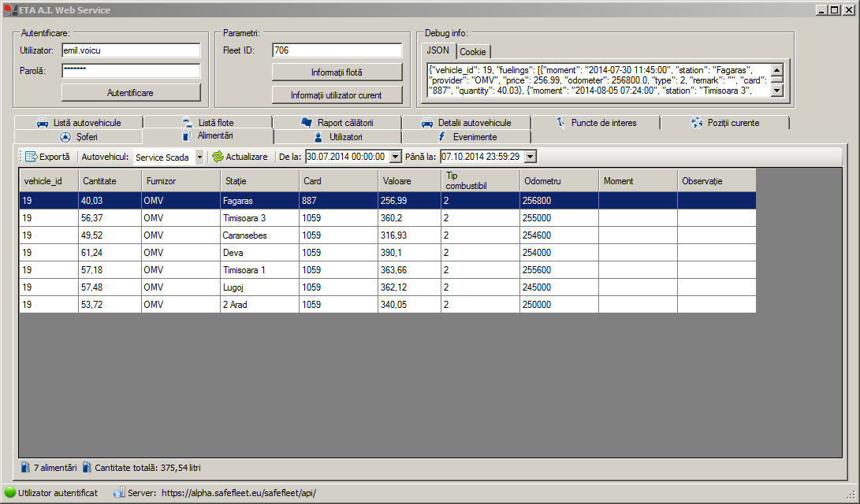Screen dimensions: 860x504
Task: Click the pin icon on Puncte de interes tab
Action: [x=560, y=123]
